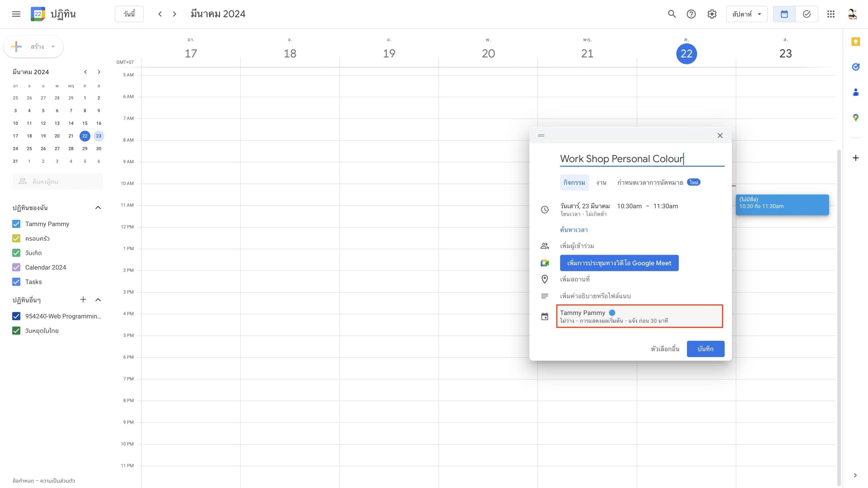868x488 pixels.
Task: Uncheck the Tammy Pammy calendar
Action: (x=16, y=224)
